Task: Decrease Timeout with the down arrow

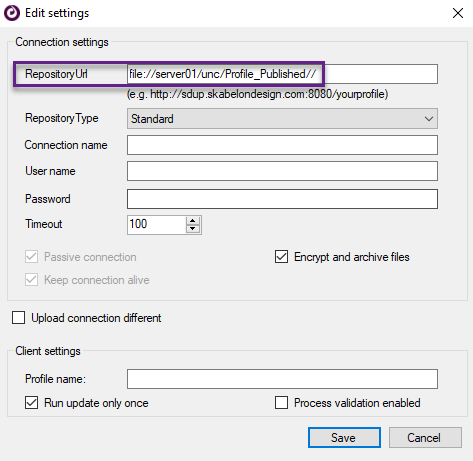Action: [x=193, y=229]
